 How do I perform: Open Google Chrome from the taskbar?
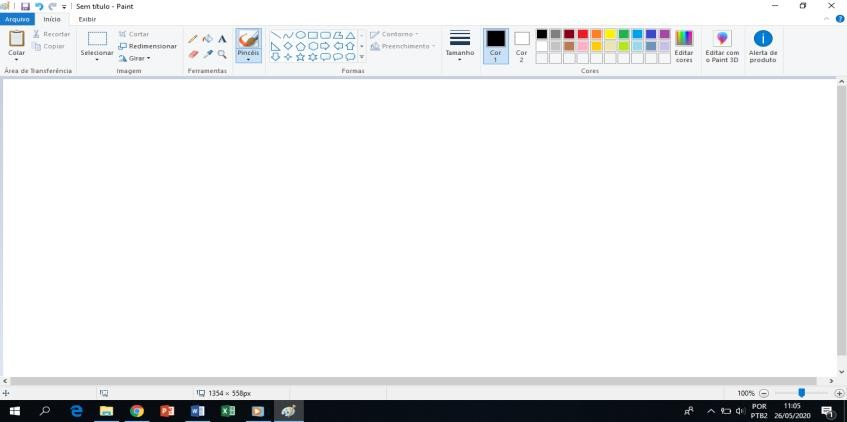click(x=137, y=411)
